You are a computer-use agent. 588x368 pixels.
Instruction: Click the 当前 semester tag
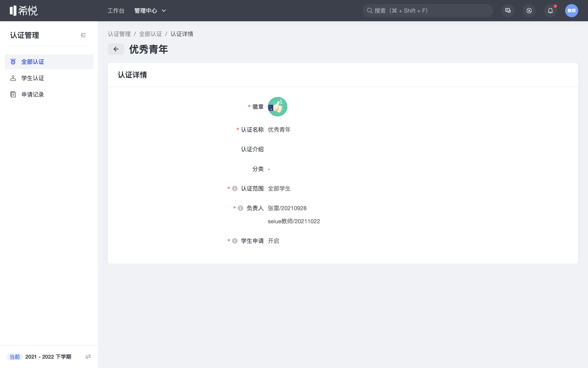14,357
